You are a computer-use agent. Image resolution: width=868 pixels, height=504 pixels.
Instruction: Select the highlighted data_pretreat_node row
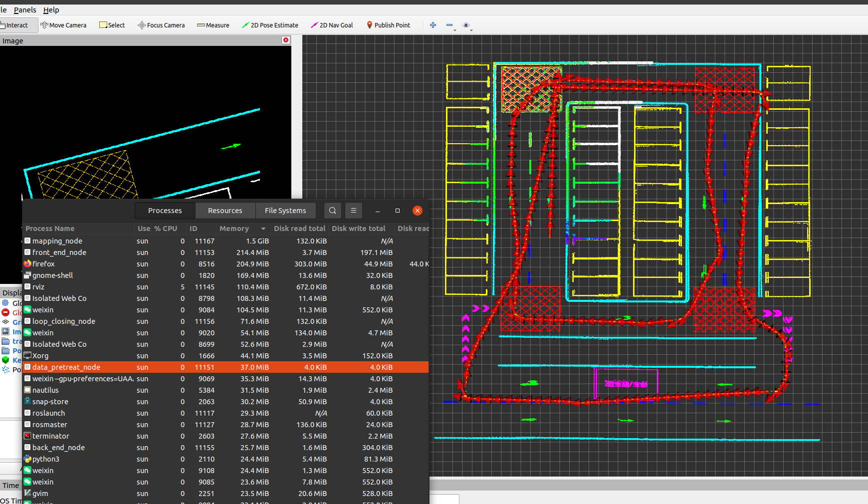pos(225,367)
